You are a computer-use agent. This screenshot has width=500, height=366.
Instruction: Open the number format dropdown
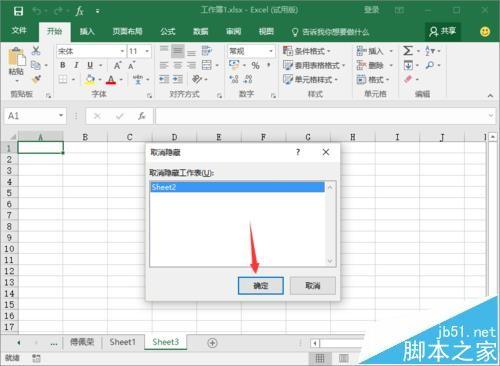[271, 51]
